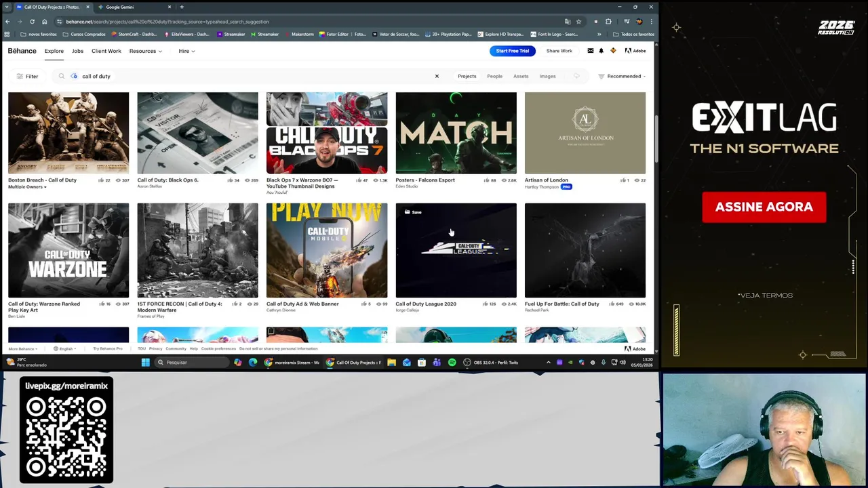Image resolution: width=868 pixels, height=488 pixels.
Task: Translate this page icon in address bar
Action: (568, 22)
